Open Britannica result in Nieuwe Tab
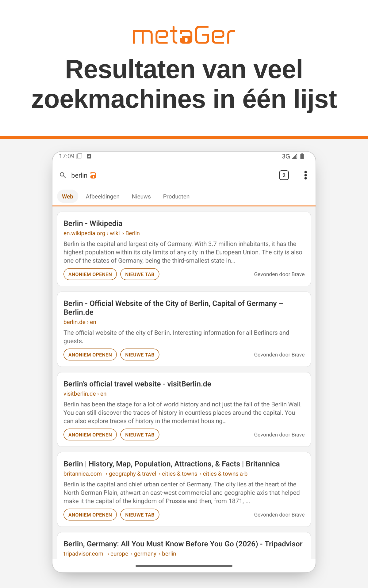368x588 pixels. click(x=140, y=515)
